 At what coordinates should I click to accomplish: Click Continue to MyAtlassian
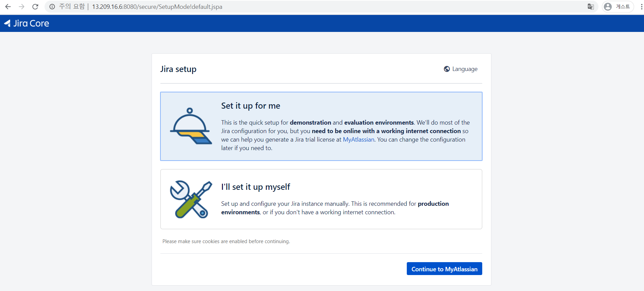coord(444,269)
